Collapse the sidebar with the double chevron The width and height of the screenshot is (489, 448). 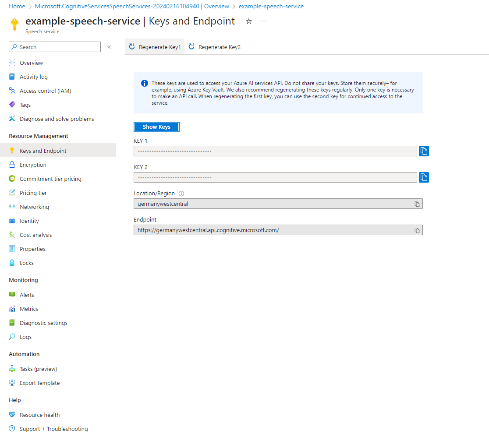pyautogui.click(x=109, y=46)
